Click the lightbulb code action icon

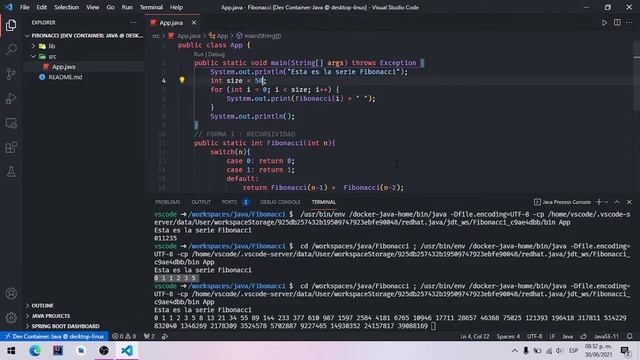(182, 80)
